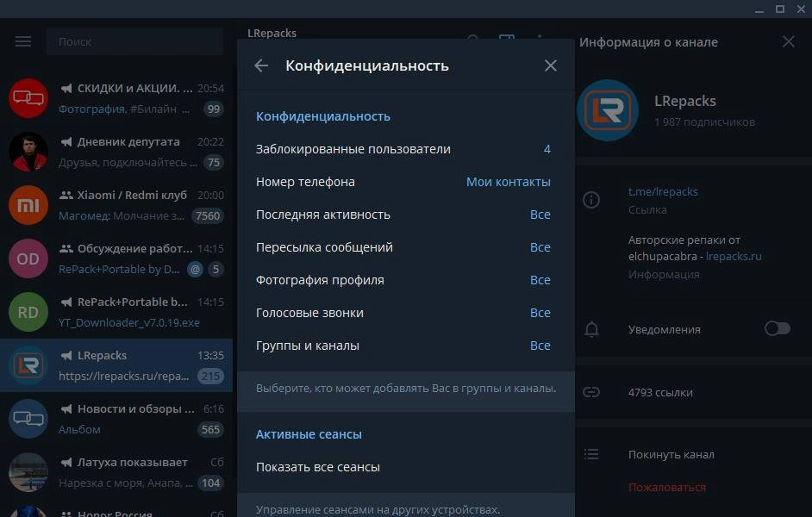Minimize the Telegram window
Screen dimensions: 812x517
point(759,9)
